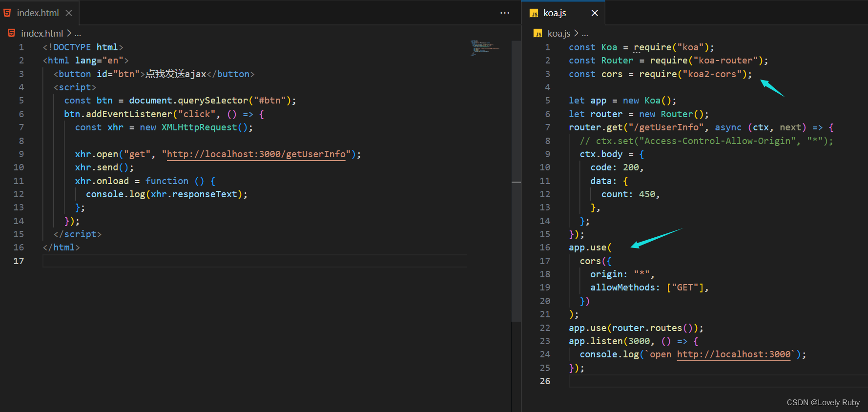This screenshot has width=868, height=412.
Task: Open breadcrumb ellipsis after index.html
Action: point(78,34)
